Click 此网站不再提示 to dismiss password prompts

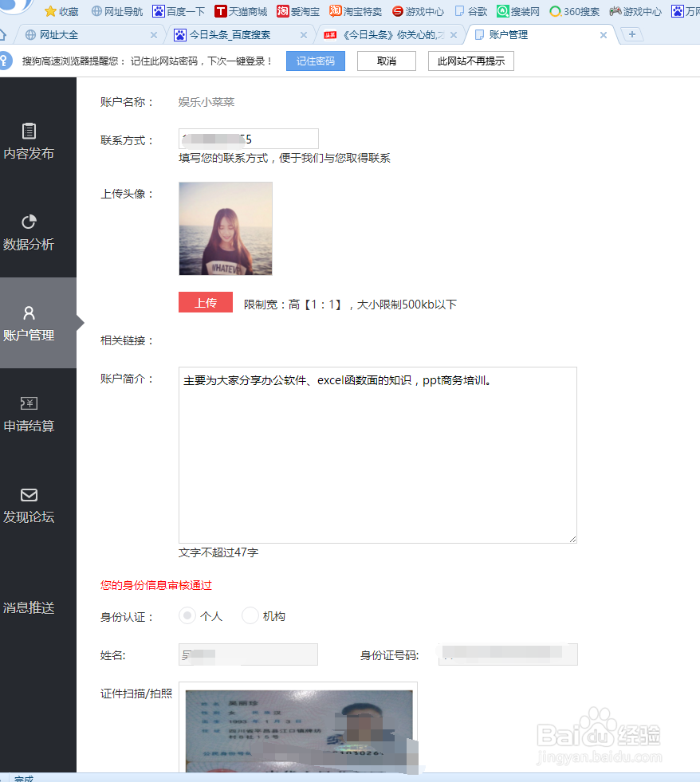470,61
